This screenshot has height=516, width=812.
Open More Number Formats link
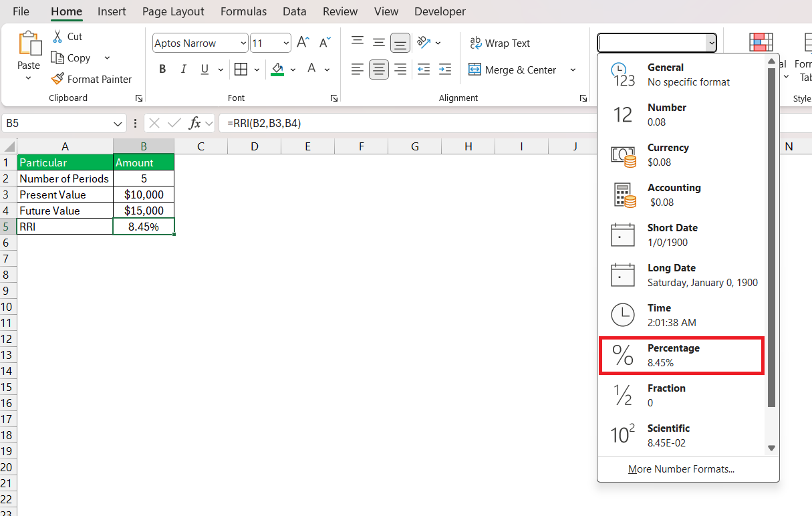[x=681, y=469]
